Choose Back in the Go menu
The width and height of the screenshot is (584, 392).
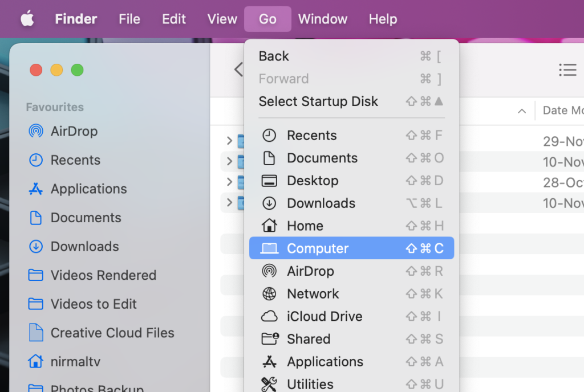point(351,56)
